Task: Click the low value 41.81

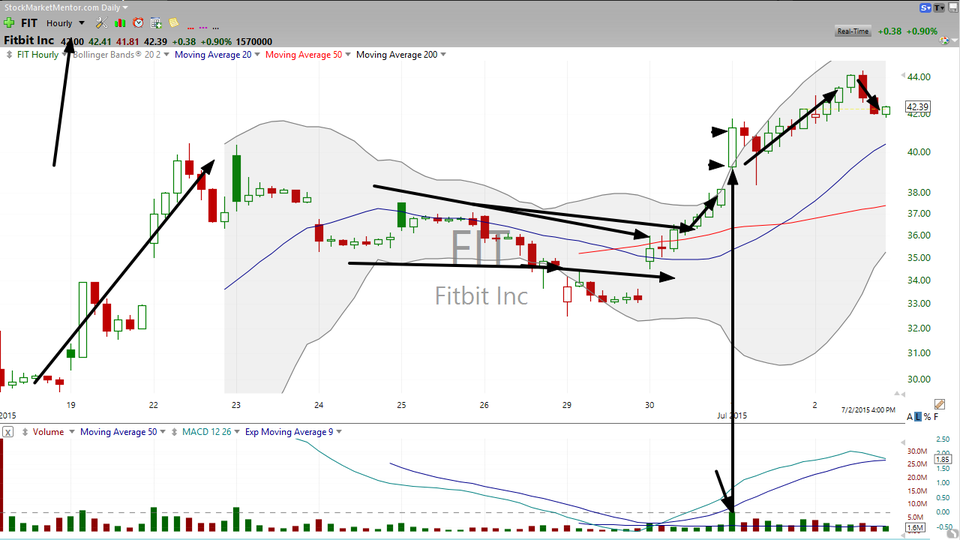Action: [x=127, y=42]
